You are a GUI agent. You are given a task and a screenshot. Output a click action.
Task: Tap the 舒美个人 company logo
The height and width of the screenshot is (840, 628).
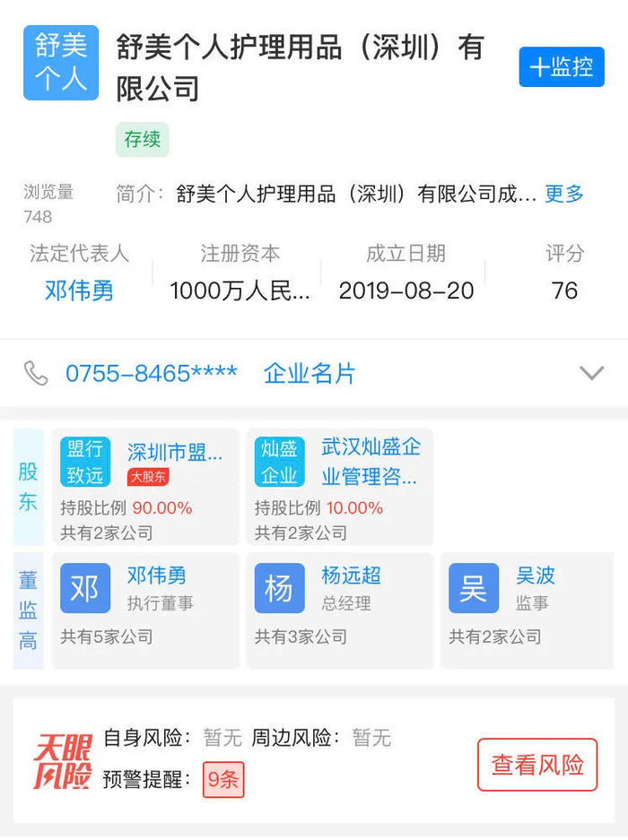pyautogui.click(x=61, y=63)
